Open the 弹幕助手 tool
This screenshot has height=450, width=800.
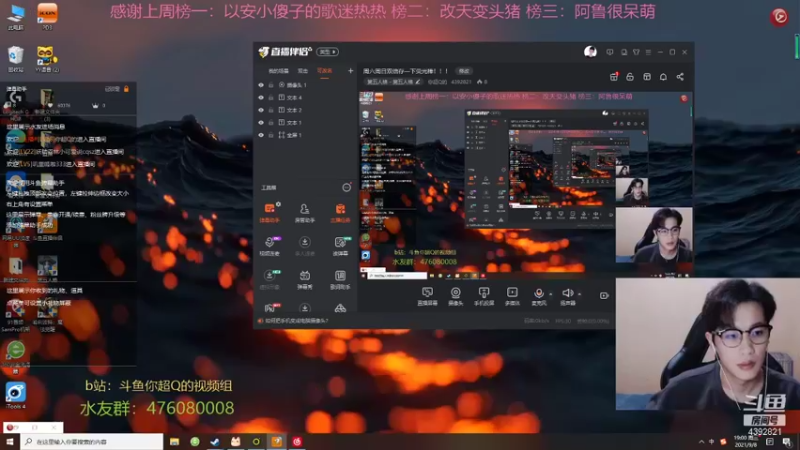point(270,212)
